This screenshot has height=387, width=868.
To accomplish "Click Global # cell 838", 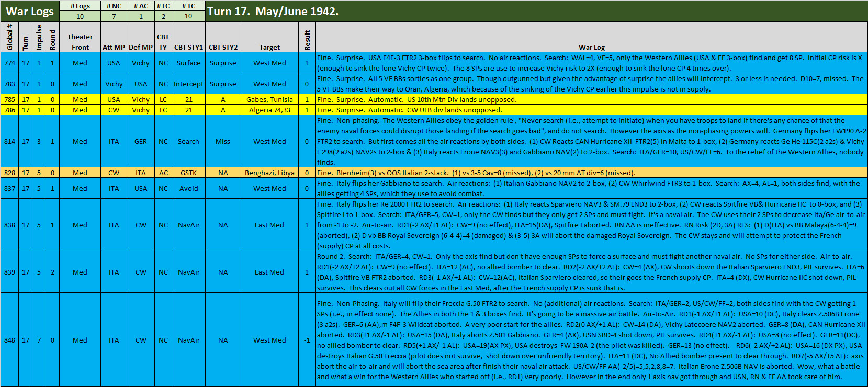I will tap(9, 225).
